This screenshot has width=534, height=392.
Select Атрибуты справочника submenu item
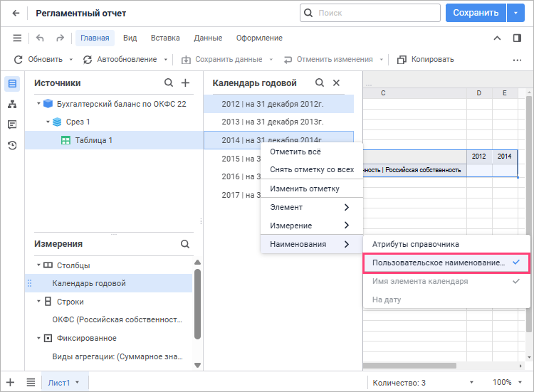click(446, 244)
